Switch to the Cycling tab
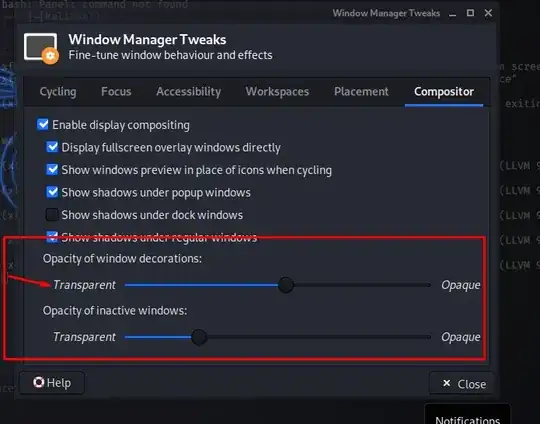 [x=58, y=92]
